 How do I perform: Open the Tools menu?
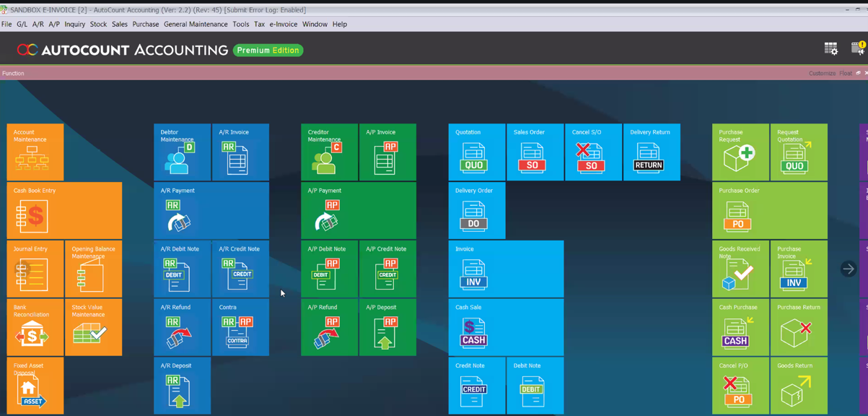click(241, 24)
